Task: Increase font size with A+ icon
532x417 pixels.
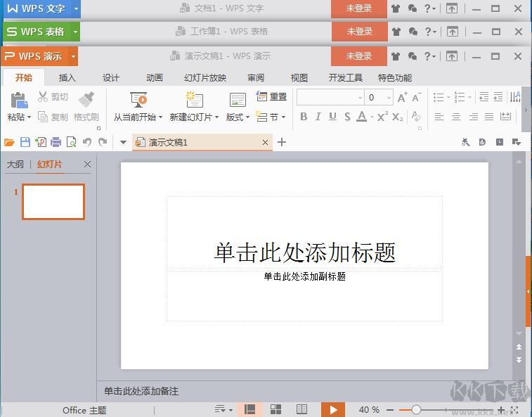Action: click(x=402, y=98)
